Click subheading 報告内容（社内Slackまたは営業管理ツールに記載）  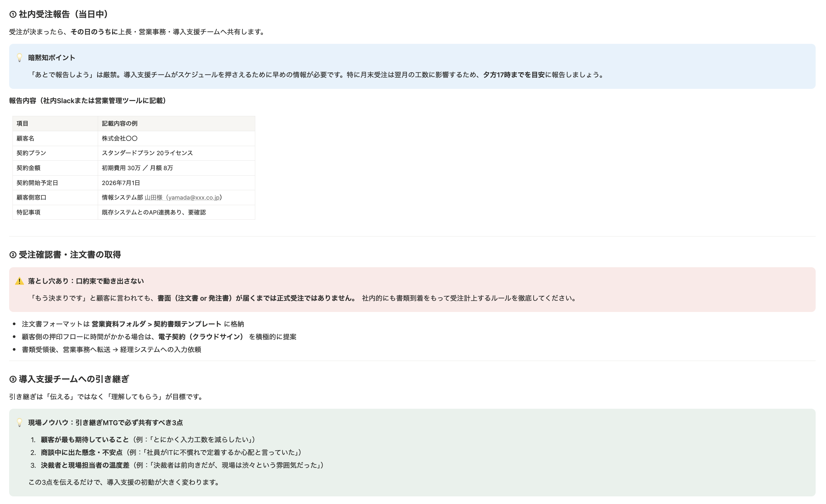point(87,101)
